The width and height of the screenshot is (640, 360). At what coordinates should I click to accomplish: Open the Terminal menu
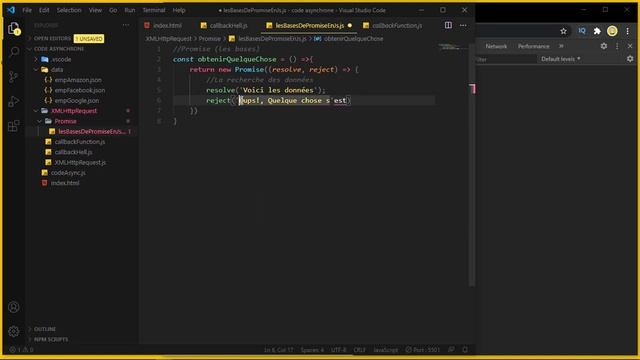coord(154,10)
